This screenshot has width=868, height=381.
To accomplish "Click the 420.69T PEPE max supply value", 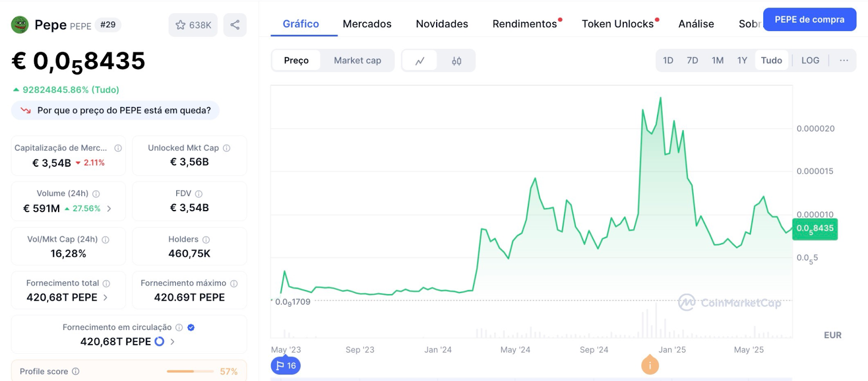I will [x=189, y=297].
